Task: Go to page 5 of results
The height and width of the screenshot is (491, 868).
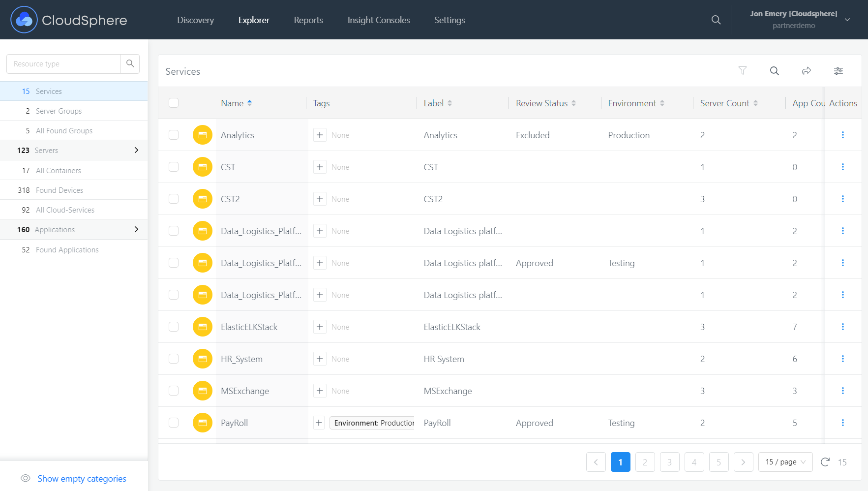Action: tap(718, 462)
